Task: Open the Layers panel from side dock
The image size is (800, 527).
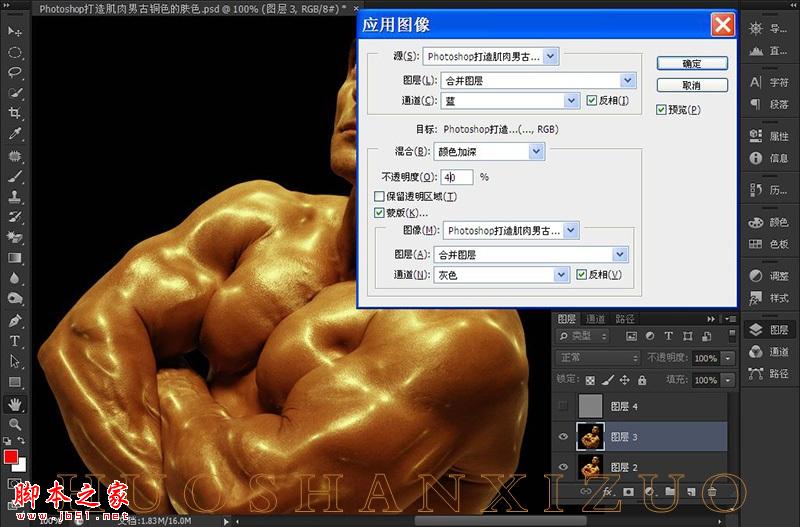Action: point(769,330)
